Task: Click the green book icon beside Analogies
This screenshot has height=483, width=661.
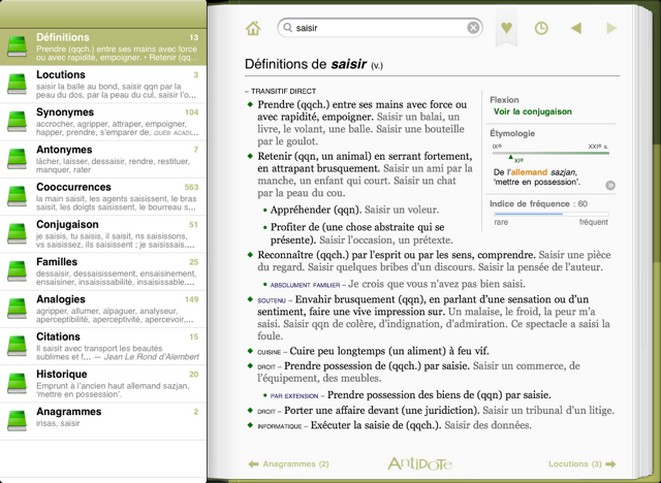Action: point(17,309)
